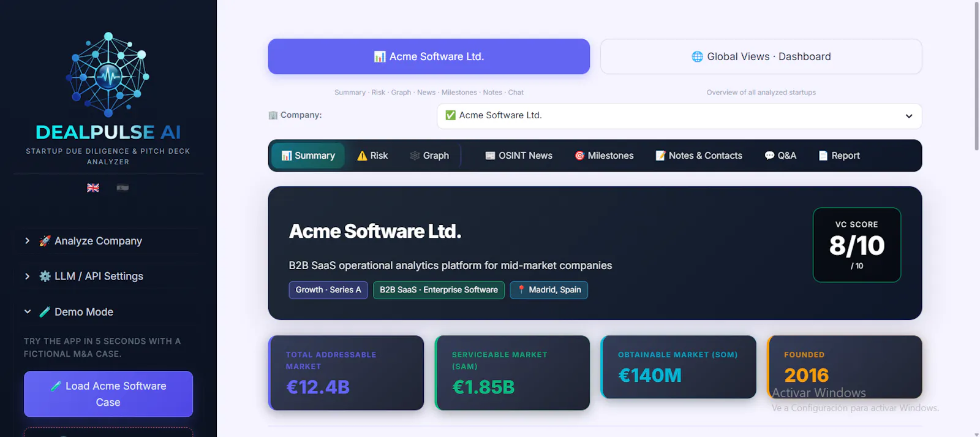980x437 pixels.
Task: Click the location pin icon in Madrid tag
Action: [x=521, y=290]
